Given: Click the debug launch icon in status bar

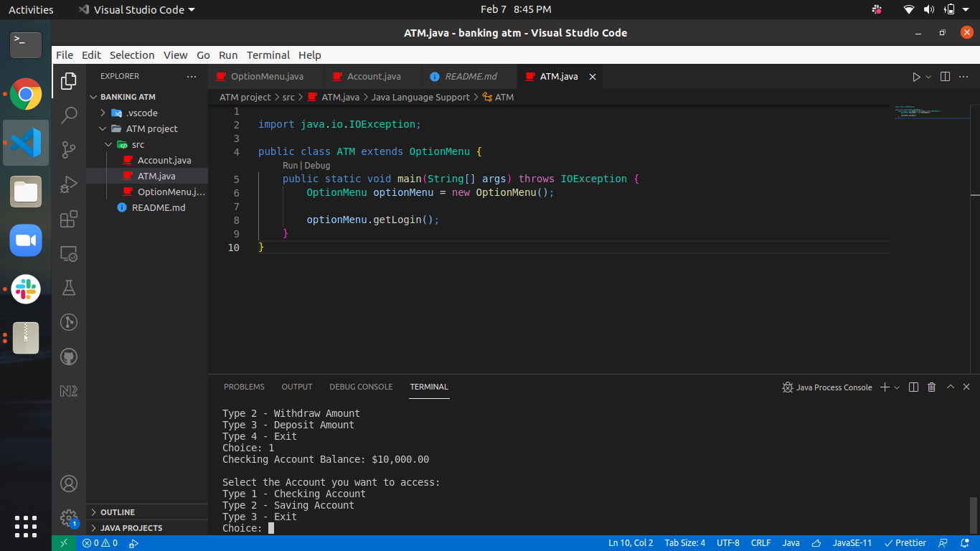Looking at the screenshot, I should tap(133, 543).
